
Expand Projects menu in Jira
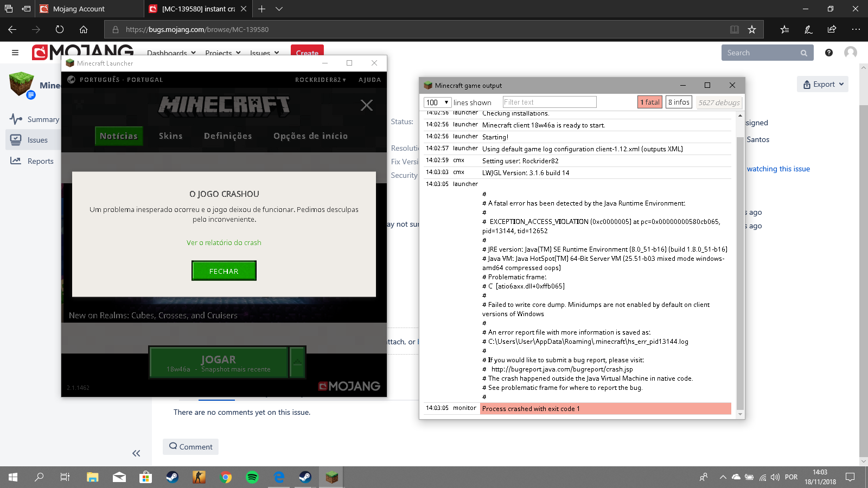tap(223, 53)
